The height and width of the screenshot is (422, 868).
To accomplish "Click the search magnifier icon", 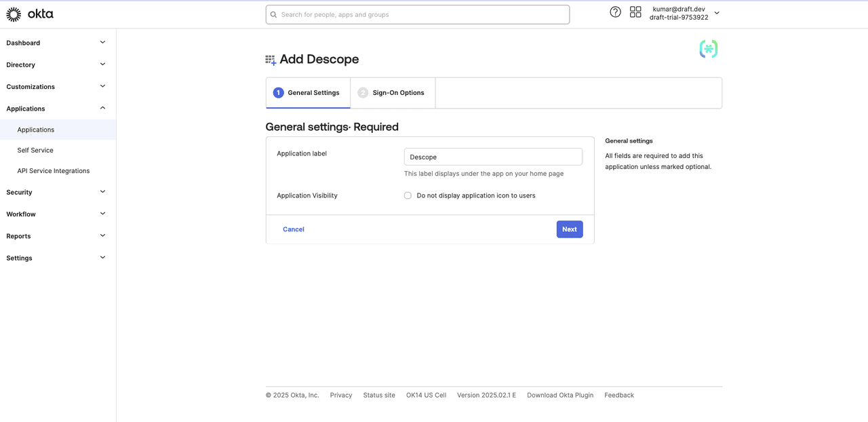I will tap(273, 14).
